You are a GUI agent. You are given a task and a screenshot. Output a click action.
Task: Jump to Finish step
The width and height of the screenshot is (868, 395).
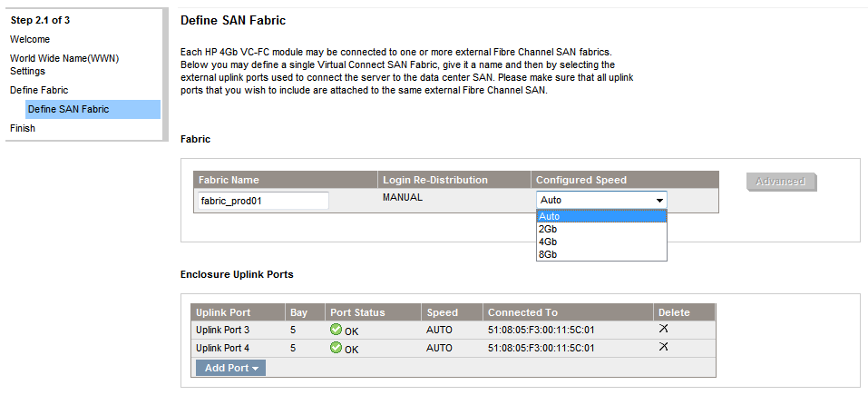tap(23, 128)
